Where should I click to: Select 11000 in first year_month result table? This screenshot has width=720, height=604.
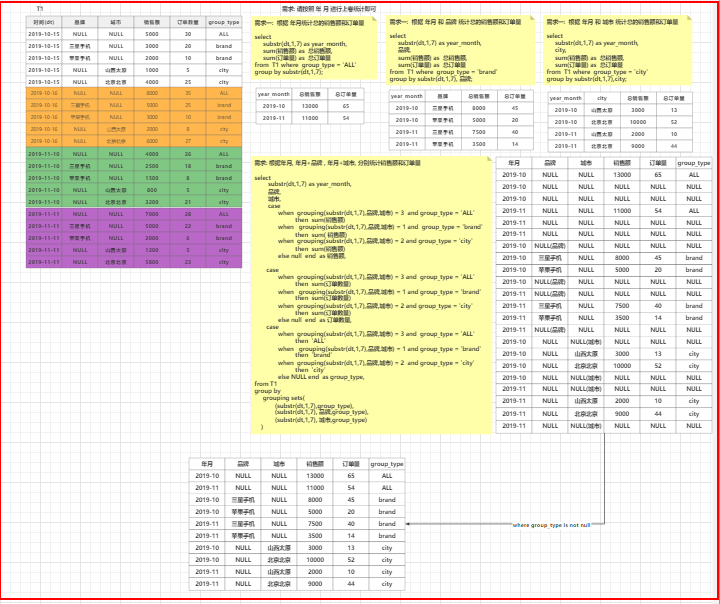tap(309, 118)
